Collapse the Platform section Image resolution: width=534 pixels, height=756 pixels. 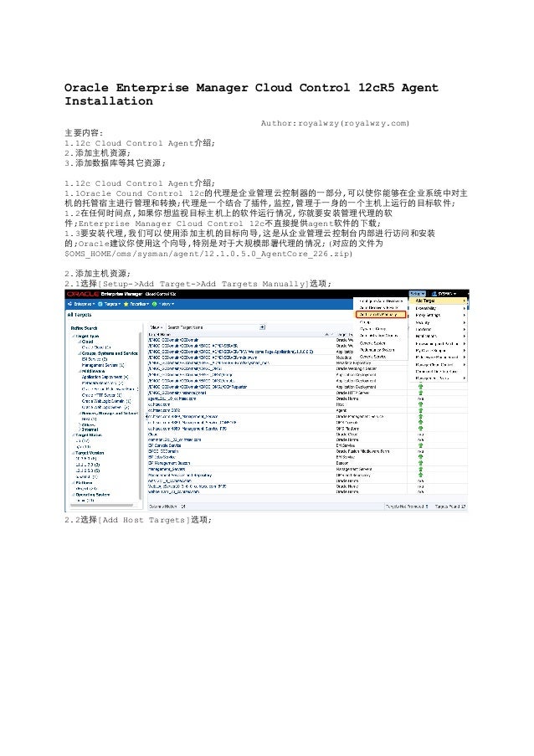click(74, 482)
